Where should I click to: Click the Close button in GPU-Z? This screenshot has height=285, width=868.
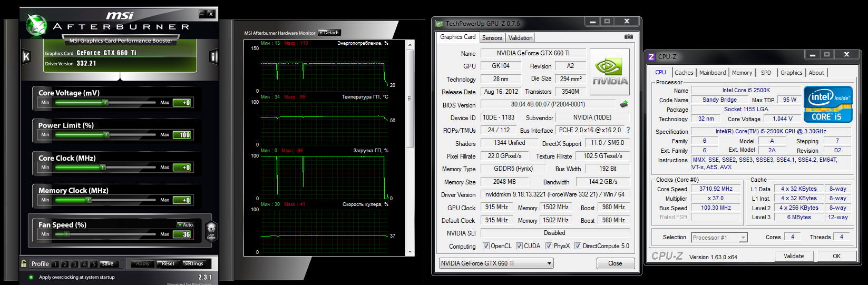click(615, 263)
